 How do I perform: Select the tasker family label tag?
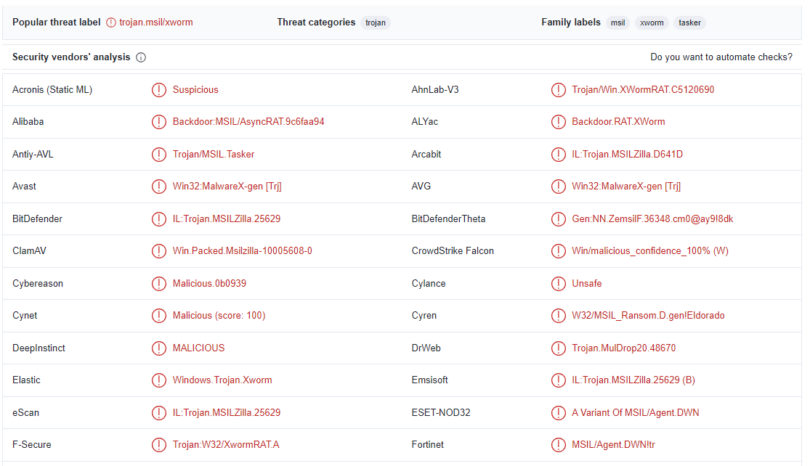pos(690,22)
